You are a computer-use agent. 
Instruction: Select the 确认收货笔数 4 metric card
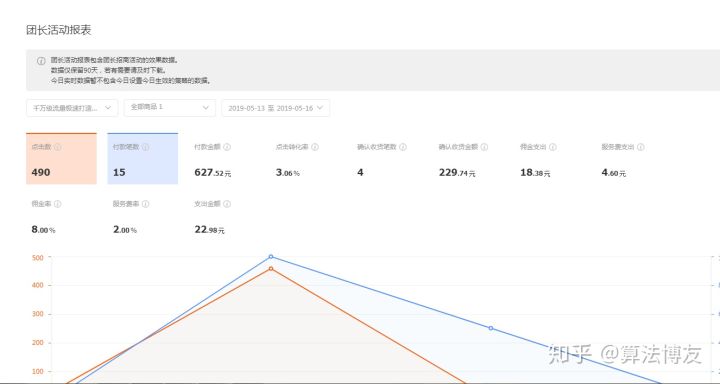click(387, 158)
